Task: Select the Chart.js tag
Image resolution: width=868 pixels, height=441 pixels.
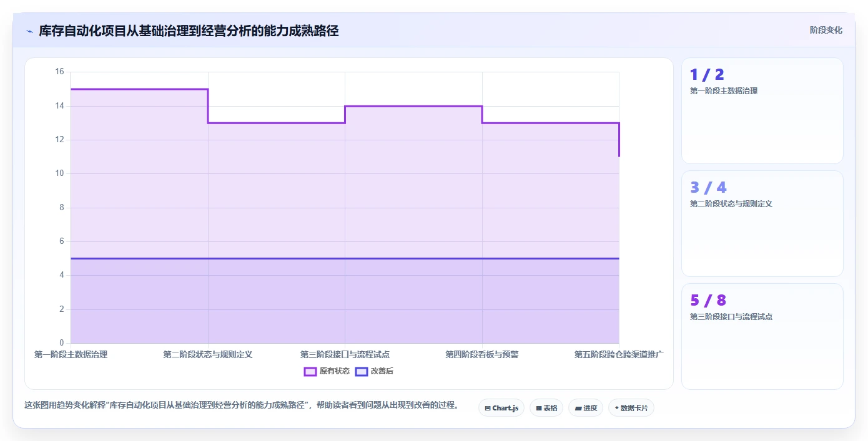Action: point(501,408)
